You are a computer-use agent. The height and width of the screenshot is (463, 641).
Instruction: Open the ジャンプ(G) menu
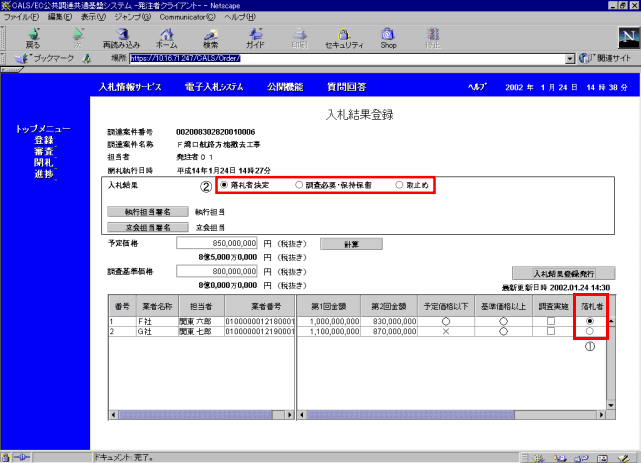(132, 17)
